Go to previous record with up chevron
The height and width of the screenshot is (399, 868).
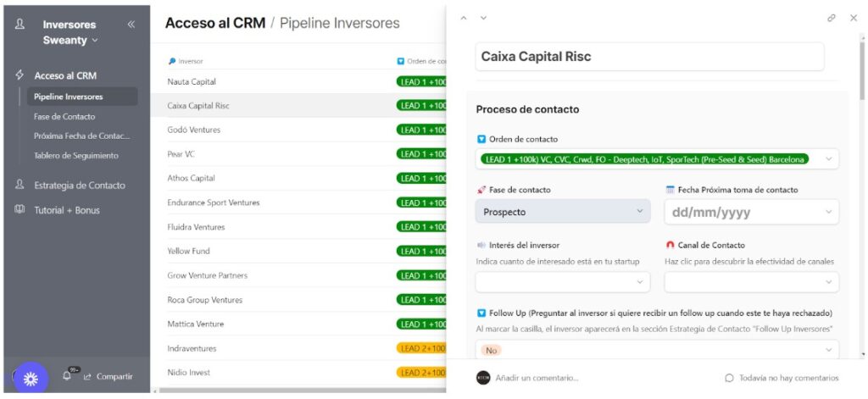click(x=464, y=18)
